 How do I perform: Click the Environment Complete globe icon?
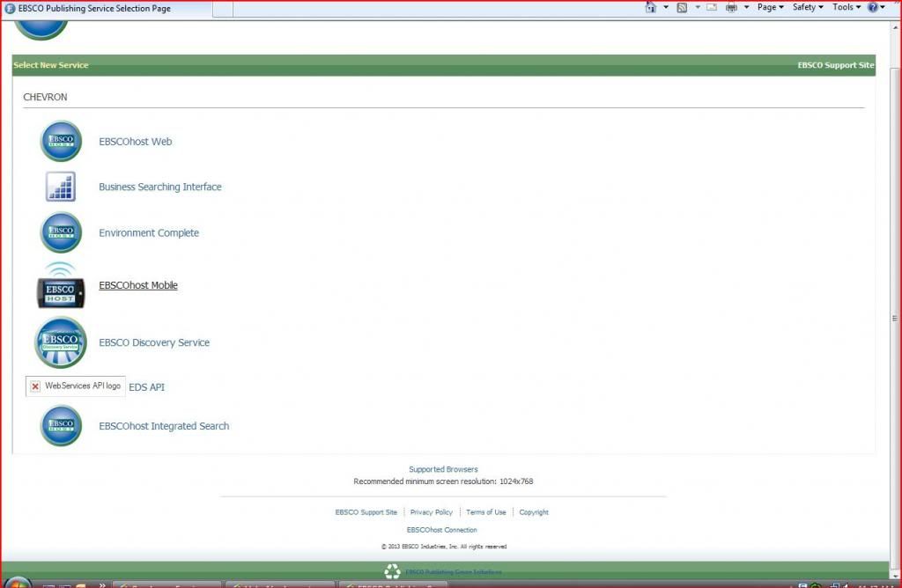[x=61, y=232]
